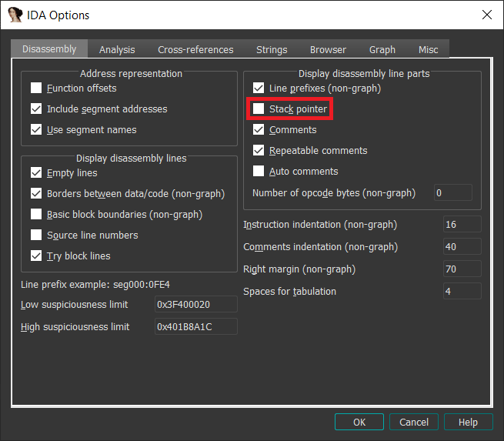Switch to the Strings tab
Viewport: 504px width, 441px height.
(x=272, y=50)
